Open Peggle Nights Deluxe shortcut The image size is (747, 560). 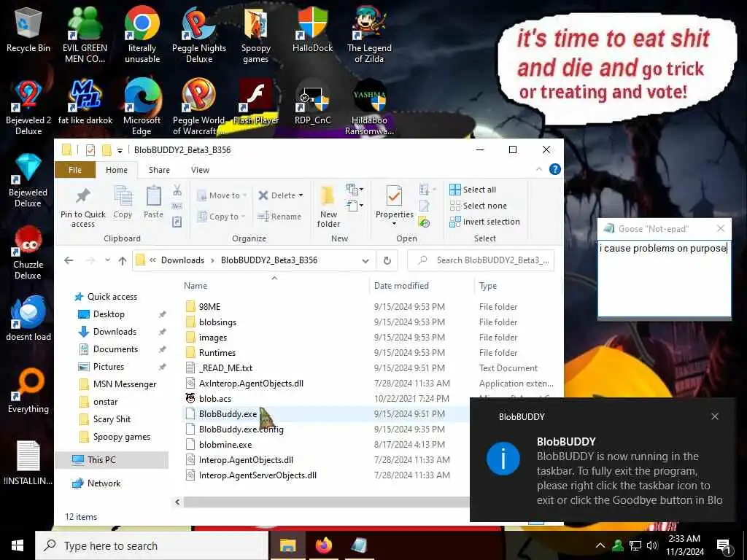coord(198,35)
